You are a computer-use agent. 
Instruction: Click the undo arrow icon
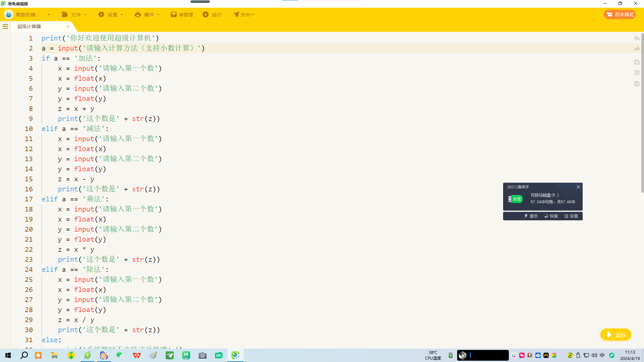click(x=637, y=38)
